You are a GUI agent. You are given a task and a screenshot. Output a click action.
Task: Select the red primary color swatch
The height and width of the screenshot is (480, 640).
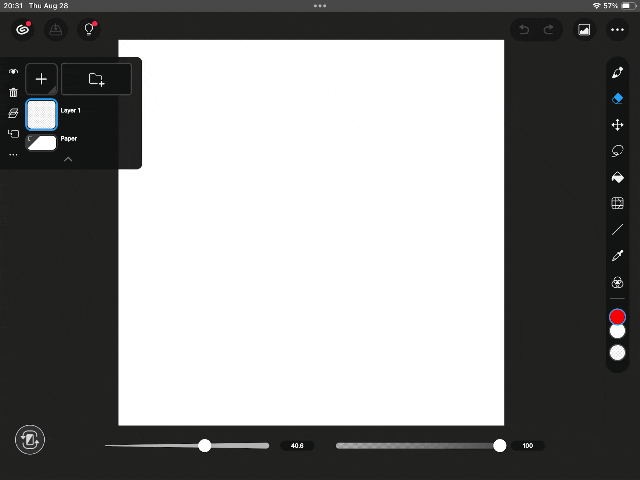pyautogui.click(x=617, y=317)
